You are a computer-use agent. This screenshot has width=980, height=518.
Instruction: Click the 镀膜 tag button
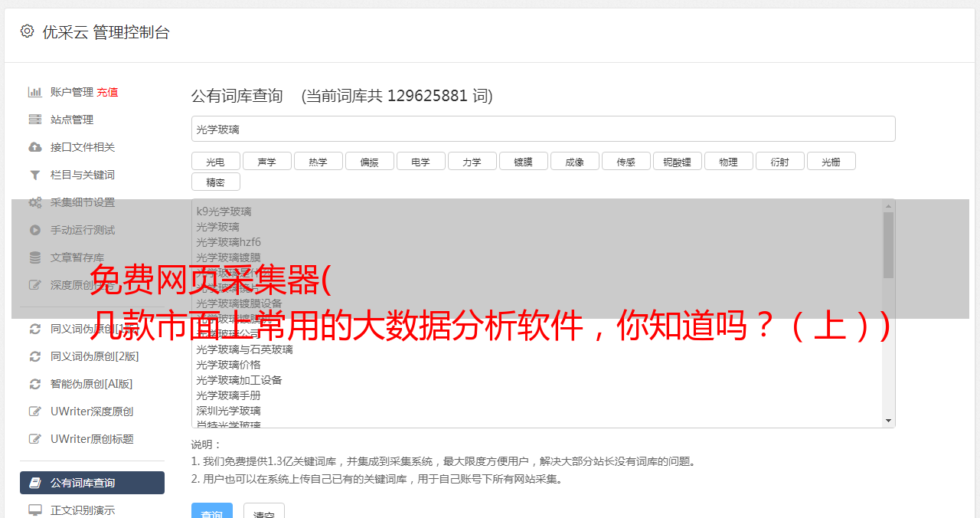tap(524, 161)
